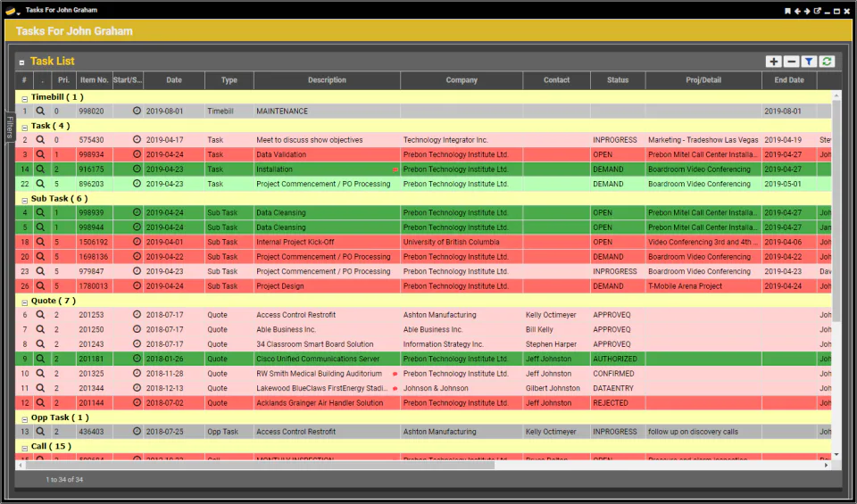Open the filter funnel icon
Viewport: 857px width, 504px height.
click(x=809, y=62)
